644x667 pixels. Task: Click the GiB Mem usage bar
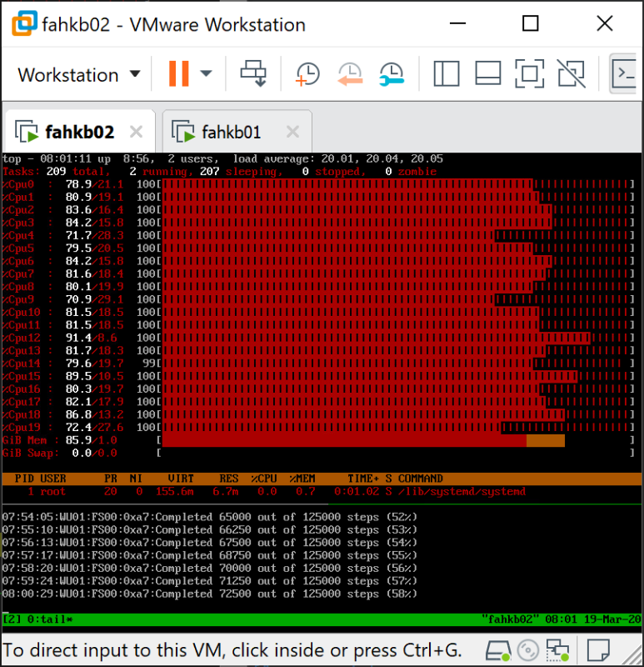(363, 440)
